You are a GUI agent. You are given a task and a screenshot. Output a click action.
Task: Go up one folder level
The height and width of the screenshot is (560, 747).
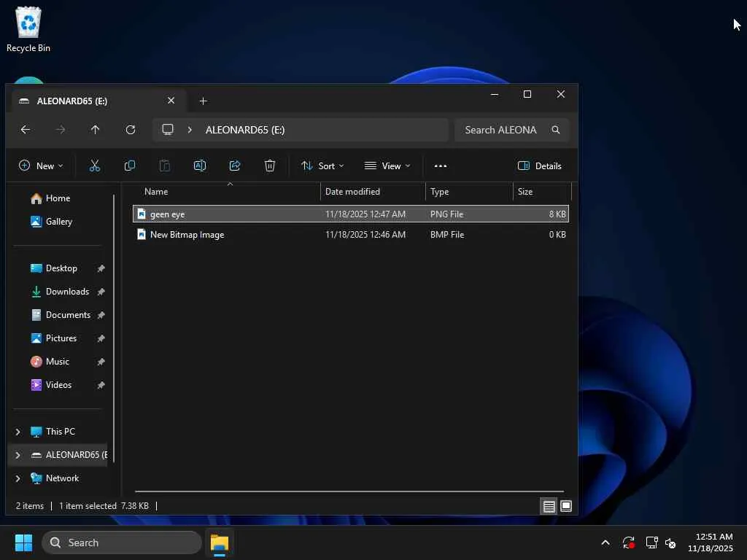[x=96, y=130]
